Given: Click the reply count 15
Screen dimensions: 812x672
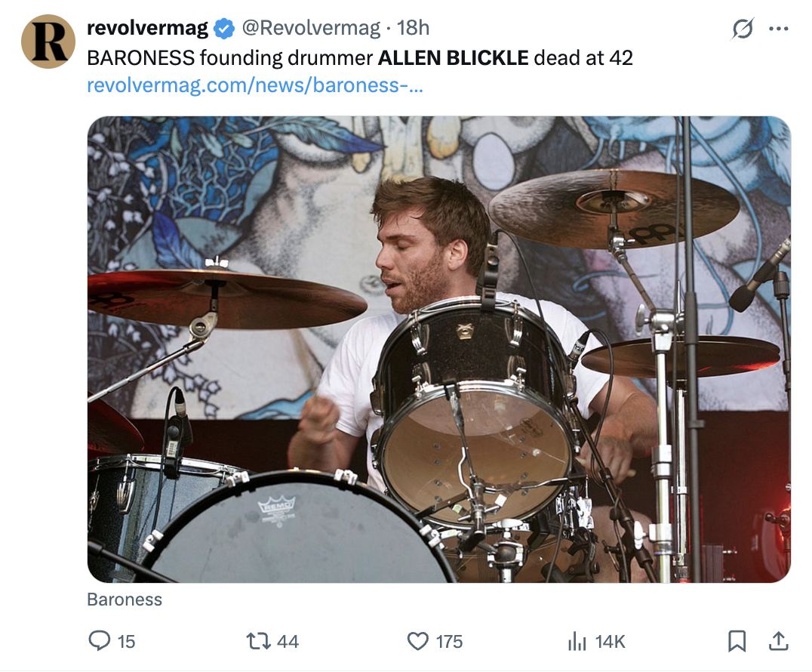Looking at the screenshot, I should [x=127, y=642].
